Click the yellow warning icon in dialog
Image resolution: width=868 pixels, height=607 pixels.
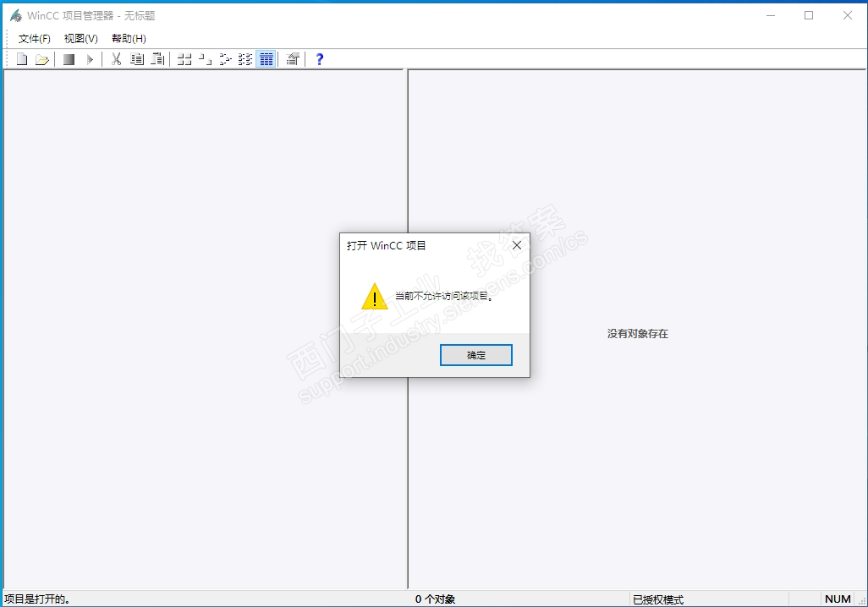click(x=375, y=297)
